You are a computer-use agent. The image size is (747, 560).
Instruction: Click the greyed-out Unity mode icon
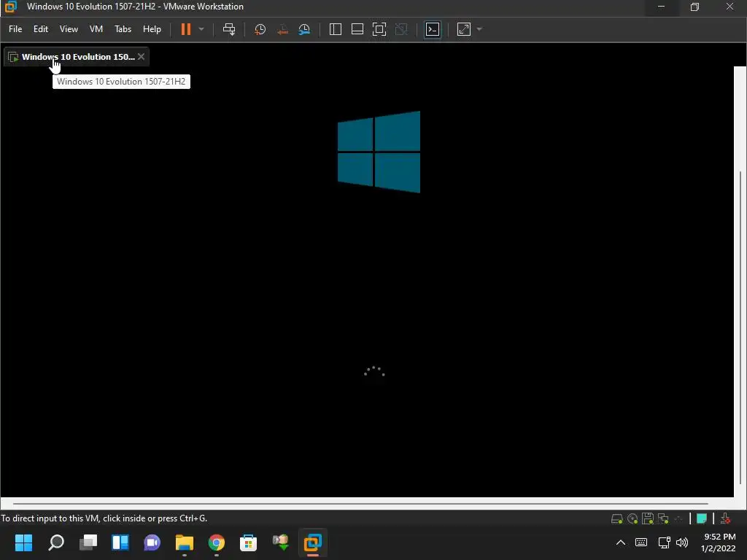point(402,29)
